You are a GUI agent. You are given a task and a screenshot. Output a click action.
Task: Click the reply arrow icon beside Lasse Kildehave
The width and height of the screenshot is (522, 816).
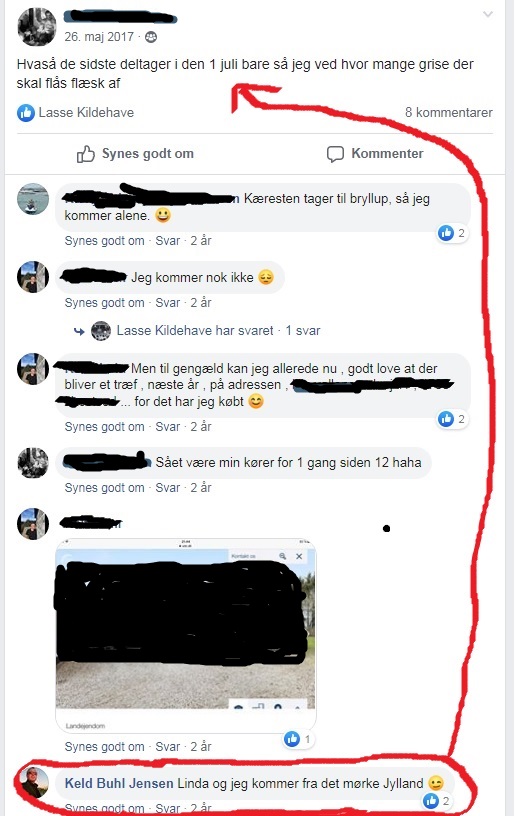79,331
